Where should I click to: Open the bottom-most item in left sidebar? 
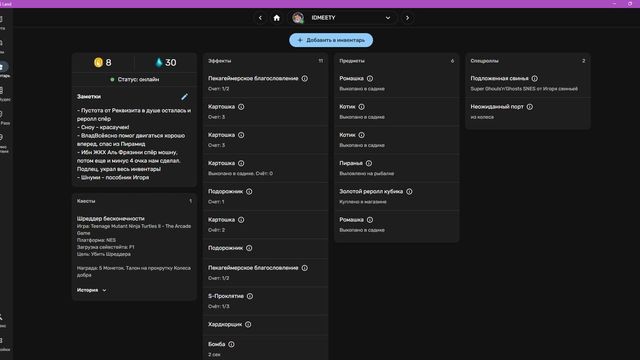(x=3, y=343)
